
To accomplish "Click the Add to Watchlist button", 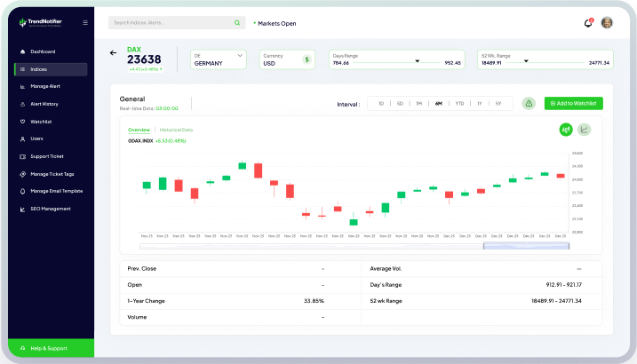I will click(573, 104).
